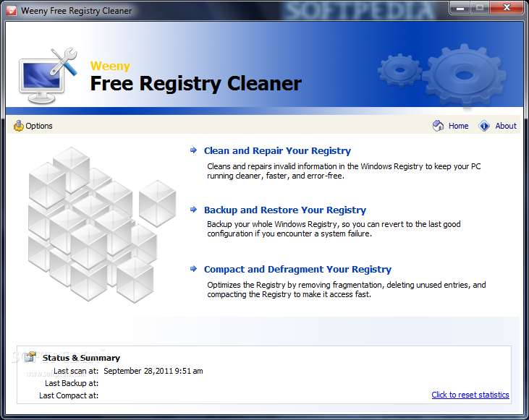Click the arrow beside Backup and Restore
This screenshot has width=529, height=420.
click(x=194, y=210)
